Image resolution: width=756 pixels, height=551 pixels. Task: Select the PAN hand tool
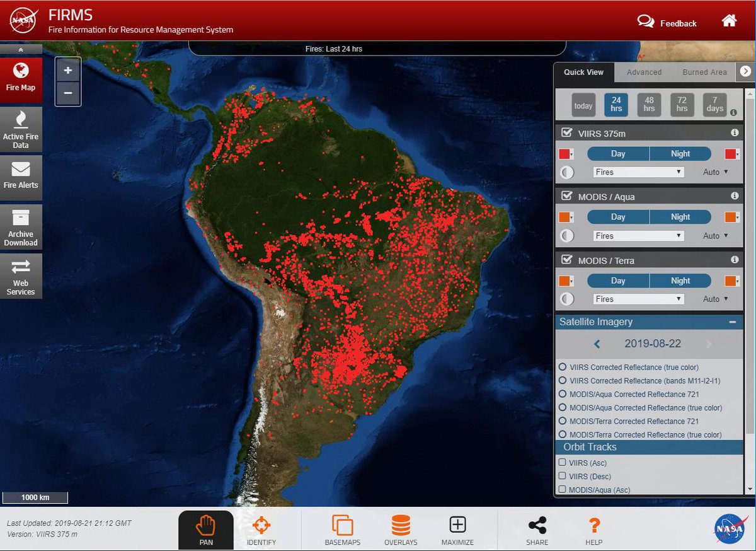(x=206, y=530)
